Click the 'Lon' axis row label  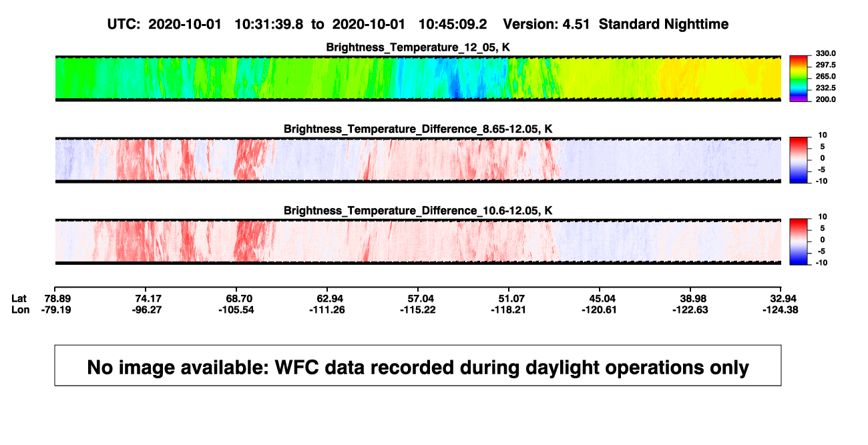20,310
